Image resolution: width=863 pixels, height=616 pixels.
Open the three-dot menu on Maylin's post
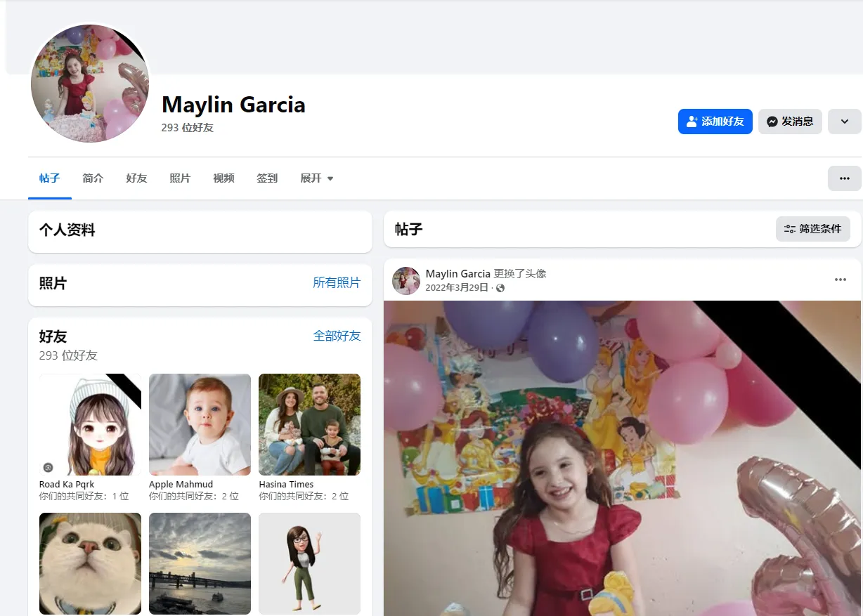(840, 279)
